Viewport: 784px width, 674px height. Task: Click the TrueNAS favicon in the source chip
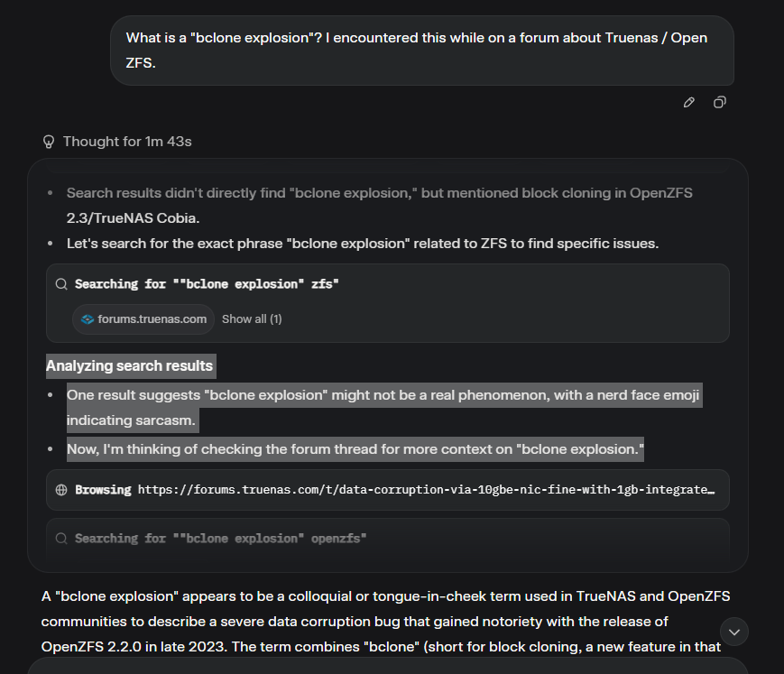[88, 319]
